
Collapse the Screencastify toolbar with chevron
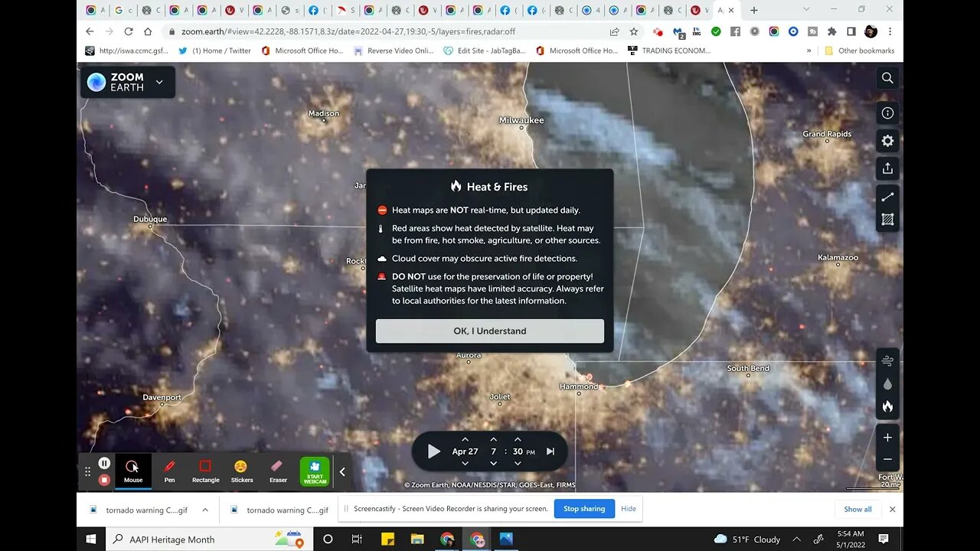pos(342,472)
